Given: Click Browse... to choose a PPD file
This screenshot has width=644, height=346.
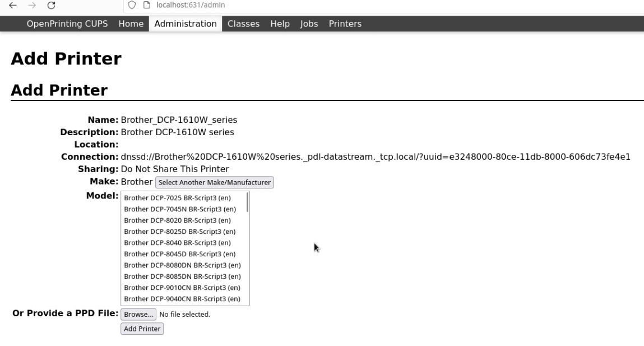Looking at the screenshot, I should point(138,315).
